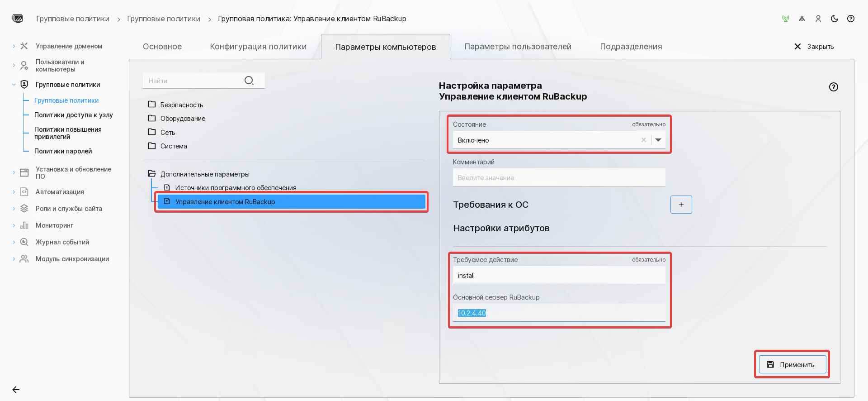Screen dimensions: 868x401
Task: Add OS requirement with plus button
Action: [x=681, y=205]
